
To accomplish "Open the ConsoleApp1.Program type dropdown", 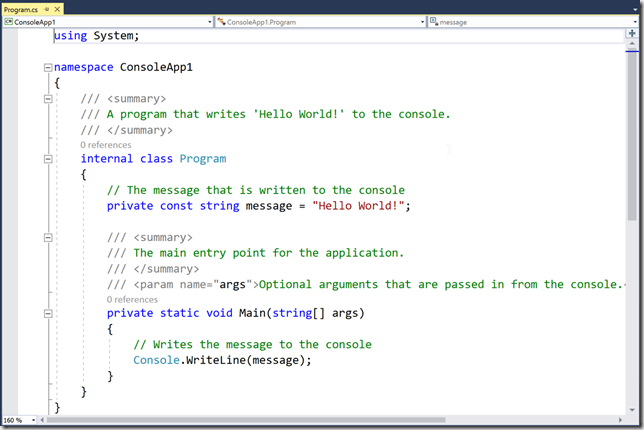I will coord(421,21).
